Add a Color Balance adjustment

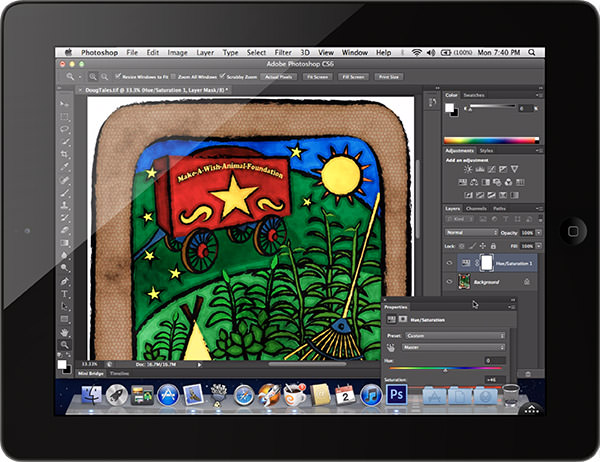click(474, 182)
